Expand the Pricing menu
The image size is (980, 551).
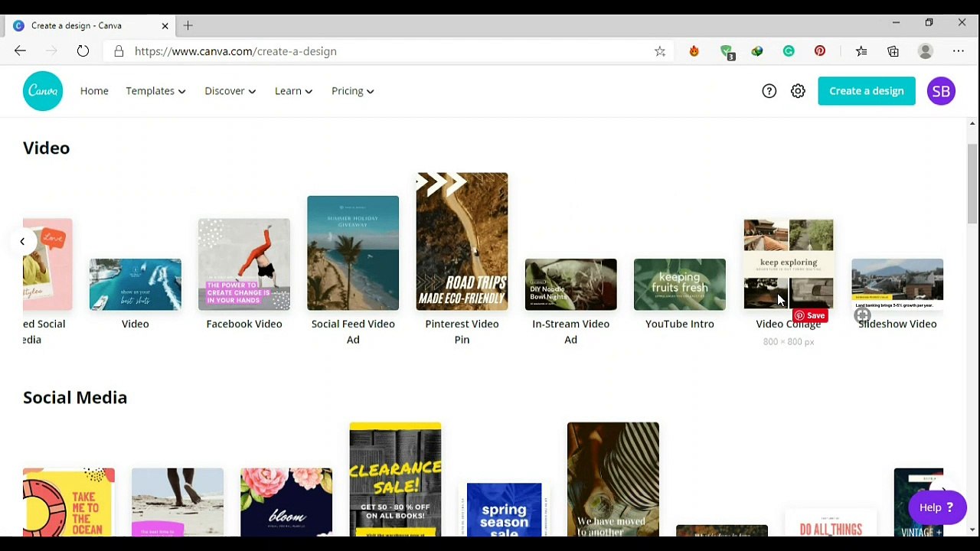pyautogui.click(x=352, y=91)
